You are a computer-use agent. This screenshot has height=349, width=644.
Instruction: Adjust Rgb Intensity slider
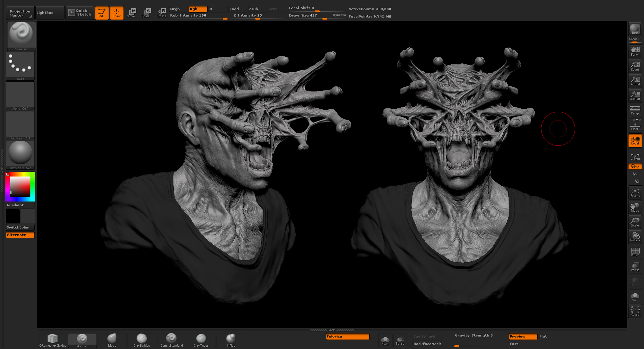point(198,16)
